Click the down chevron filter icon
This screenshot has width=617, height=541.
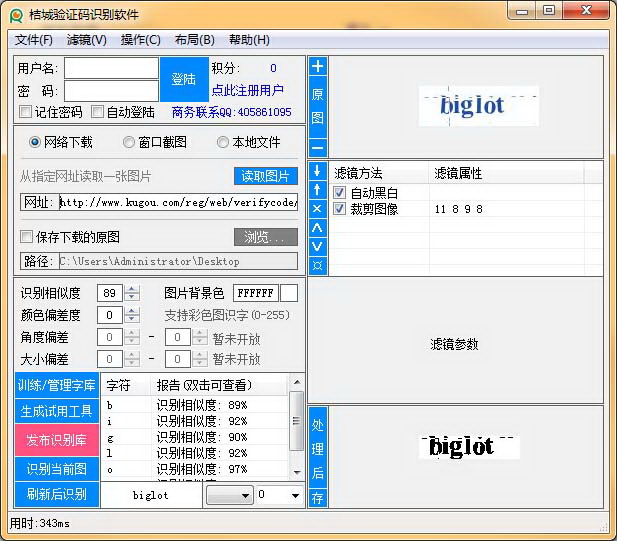317,246
